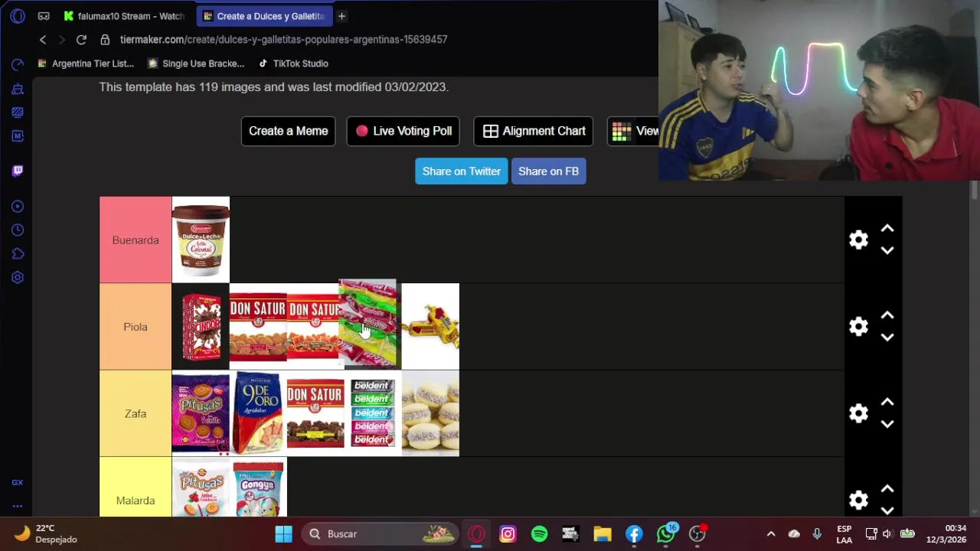Move Buenarda tier down with chevron
Viewport: 980px width, 551px height.
point(887,251)
